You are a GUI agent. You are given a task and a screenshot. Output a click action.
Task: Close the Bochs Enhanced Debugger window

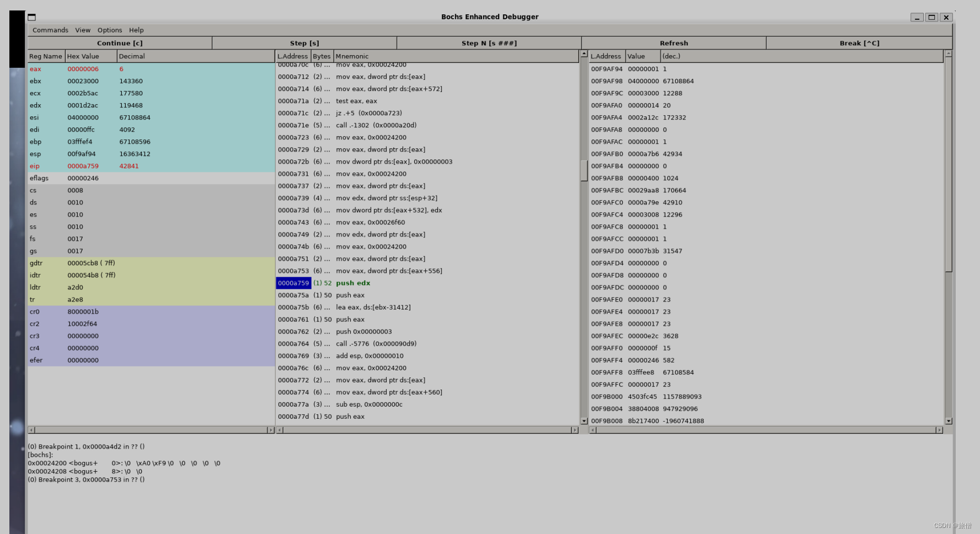946,17
